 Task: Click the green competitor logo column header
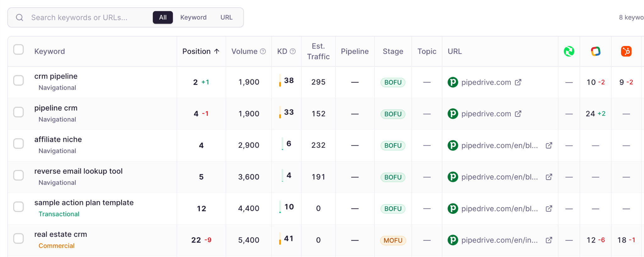(569, 51)
